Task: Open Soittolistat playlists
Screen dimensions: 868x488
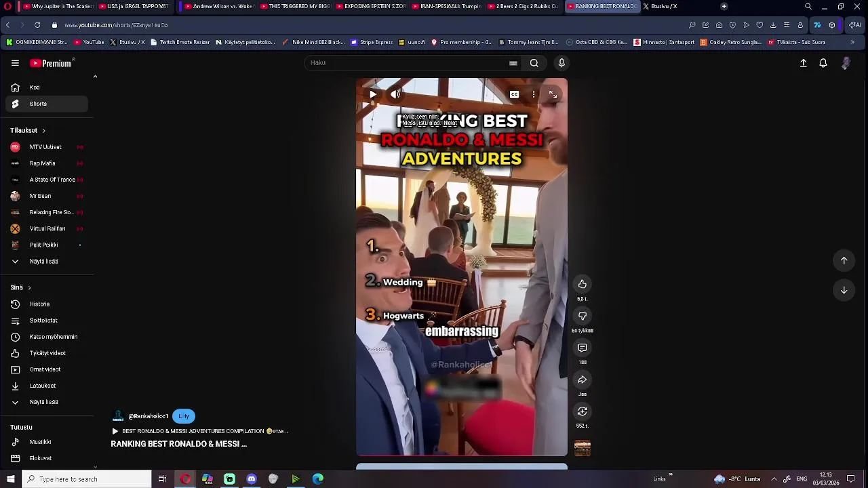Action: pos(47,321)
